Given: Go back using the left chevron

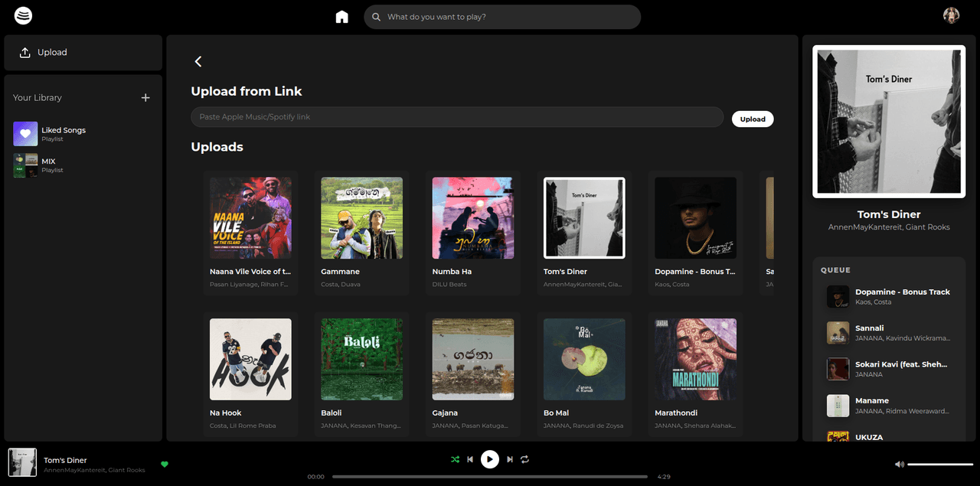Looking at the screenshot, I should click(198, 61).
